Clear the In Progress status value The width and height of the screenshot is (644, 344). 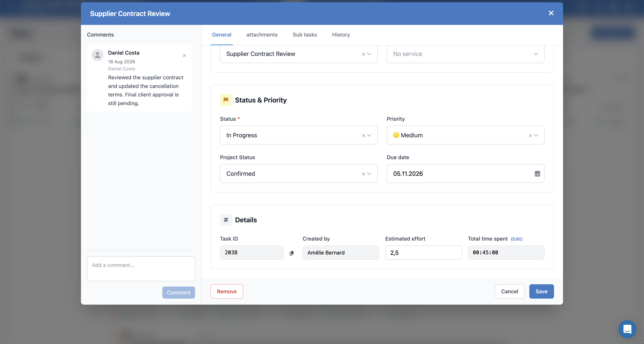point(363,135)
